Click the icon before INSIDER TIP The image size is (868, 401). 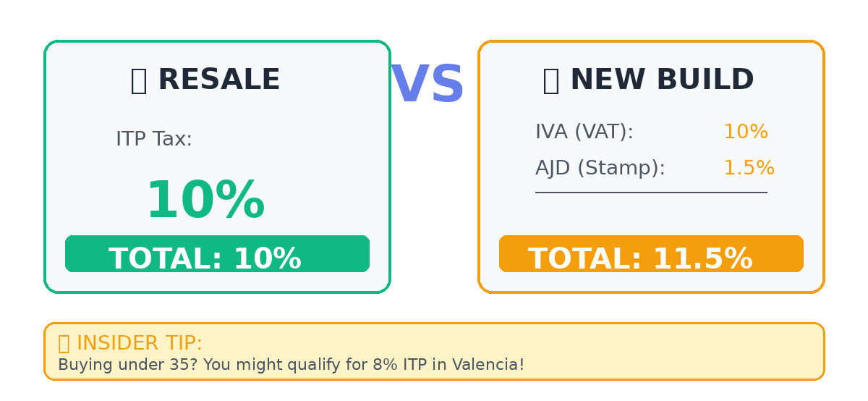tap(64, 343)
